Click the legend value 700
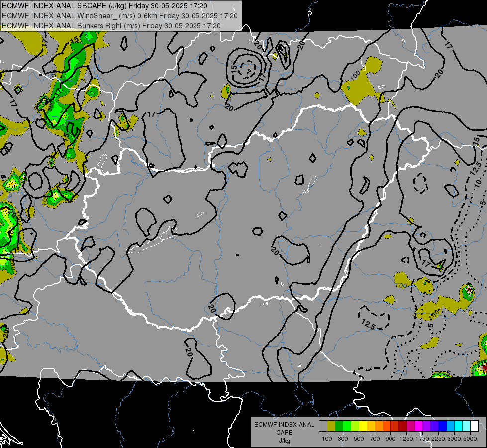Image resolution: width=487 pixels, height=448 pixels. (375, 439)
